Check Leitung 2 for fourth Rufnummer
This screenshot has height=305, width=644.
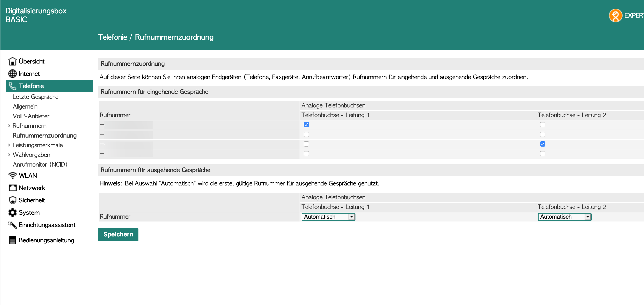pyautogui.click(x=543, y=154)
